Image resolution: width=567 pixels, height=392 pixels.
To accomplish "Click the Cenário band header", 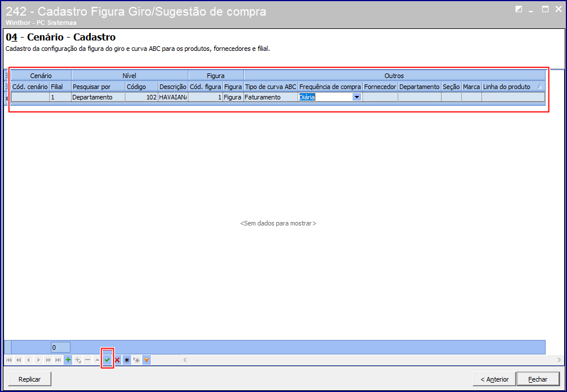I will click(x=41, y=76).
